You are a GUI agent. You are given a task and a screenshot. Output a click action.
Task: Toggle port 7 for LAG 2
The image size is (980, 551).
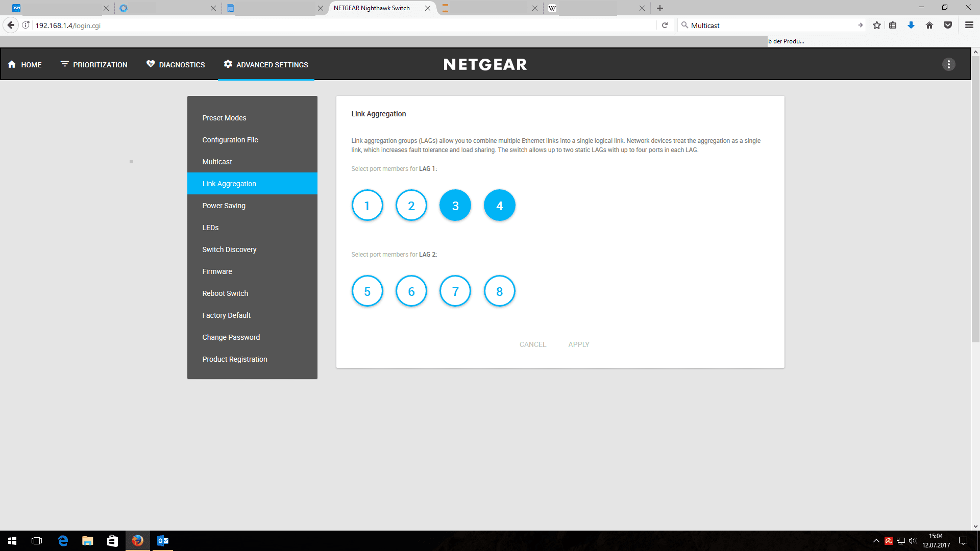point(455,291)
